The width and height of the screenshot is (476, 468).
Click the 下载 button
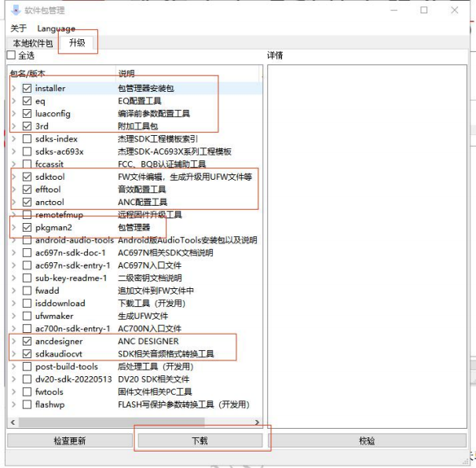coord(200,441)
